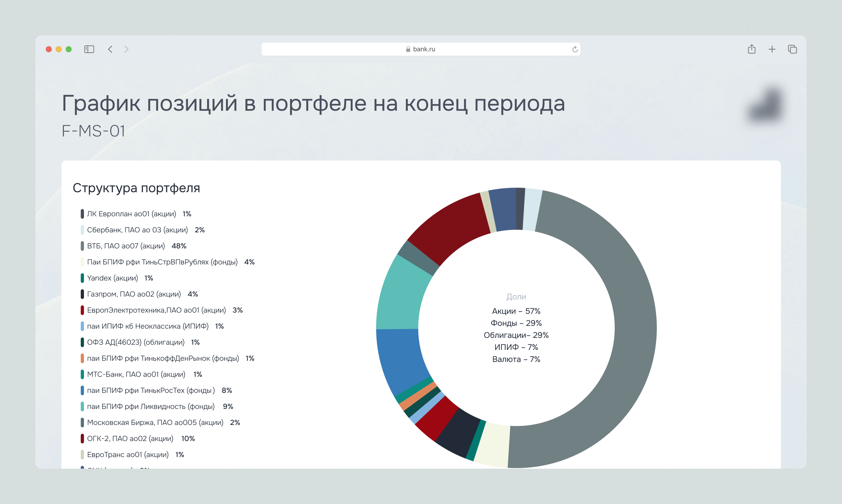
Task: Reload the page using refresh icon
Action: point(575,49)
